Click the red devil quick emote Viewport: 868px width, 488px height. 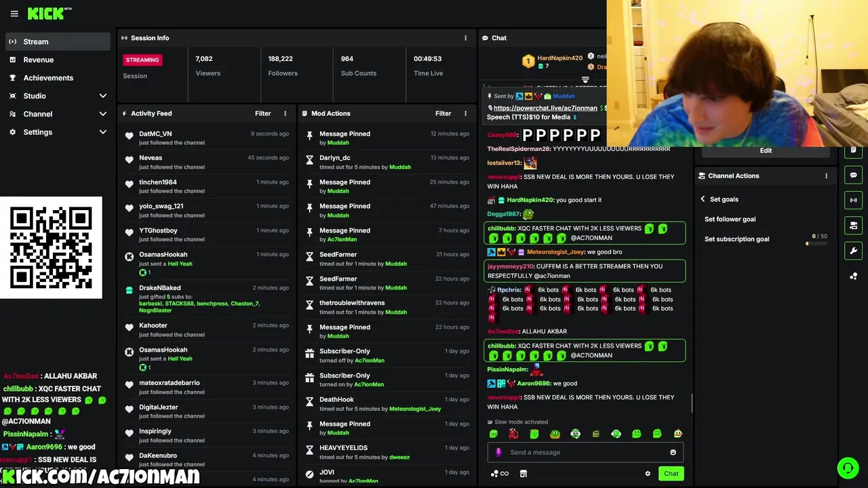pos(513,434)
